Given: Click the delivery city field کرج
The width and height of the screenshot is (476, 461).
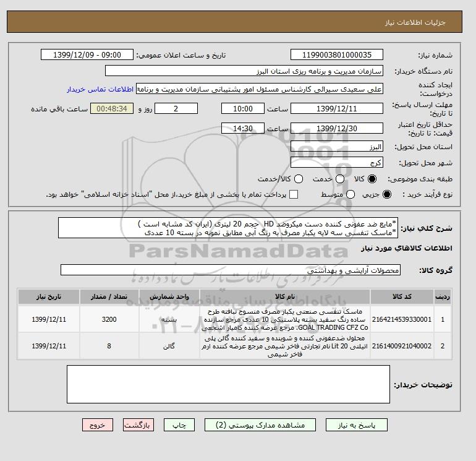Looking at the screenshot, I should click(x=337, y=162).
